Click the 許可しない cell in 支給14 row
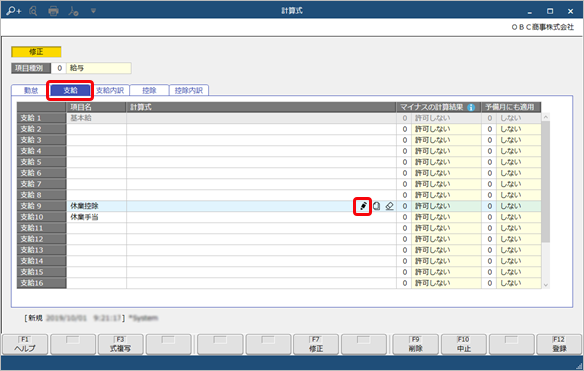Viewport: 584px width, 371px height. coord(446,261)
